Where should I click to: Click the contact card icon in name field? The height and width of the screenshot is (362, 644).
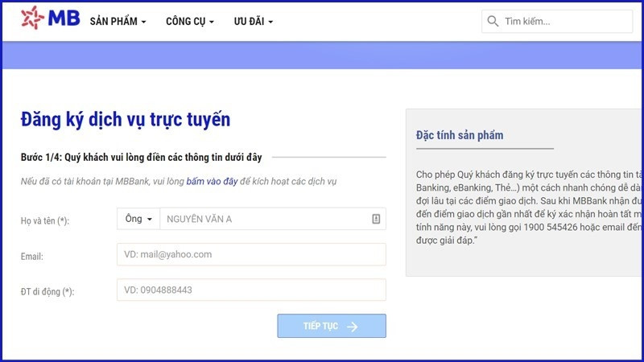(x=376, y=219)
